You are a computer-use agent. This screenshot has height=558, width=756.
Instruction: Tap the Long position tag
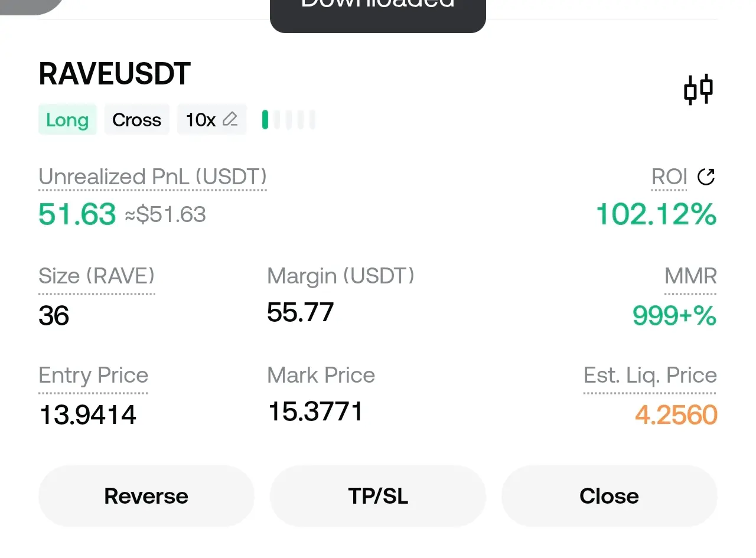tap(67, 120)
